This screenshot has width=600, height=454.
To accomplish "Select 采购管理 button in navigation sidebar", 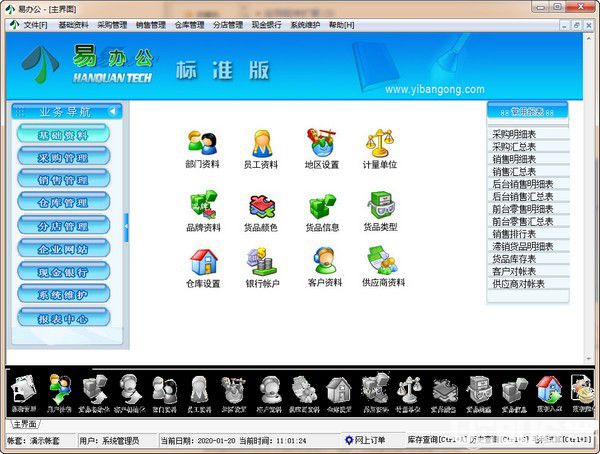I will pyautogui.click(x=64, y=157).
